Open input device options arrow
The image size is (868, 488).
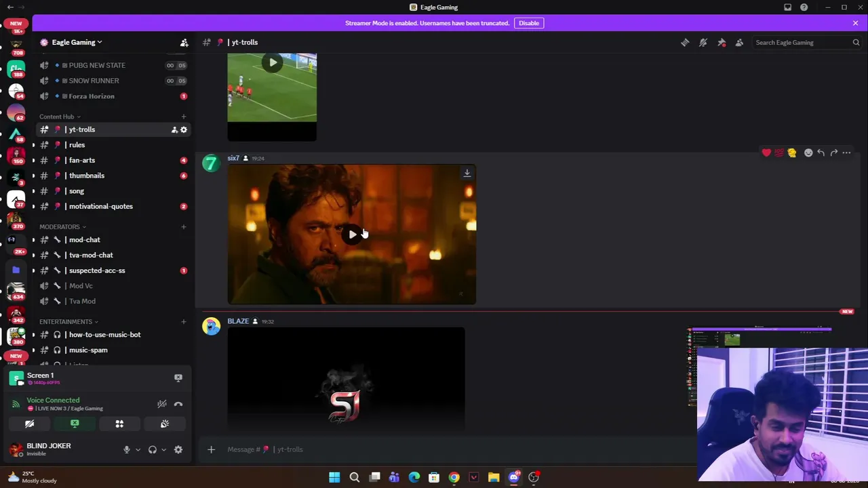click(x=138, y=449)
